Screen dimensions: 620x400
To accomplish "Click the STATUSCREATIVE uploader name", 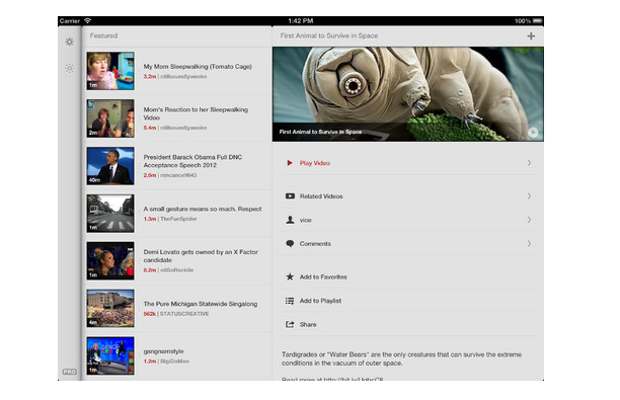I will coord(184,313).
